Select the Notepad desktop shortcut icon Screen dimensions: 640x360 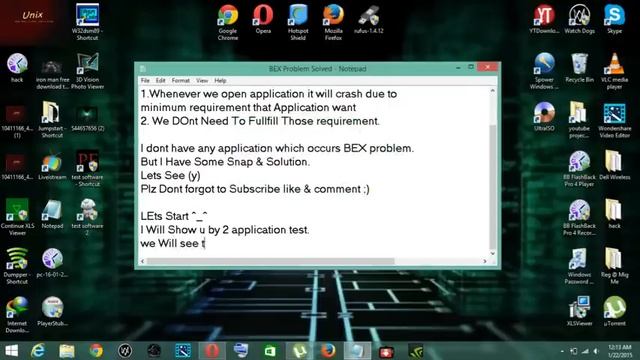52,214
